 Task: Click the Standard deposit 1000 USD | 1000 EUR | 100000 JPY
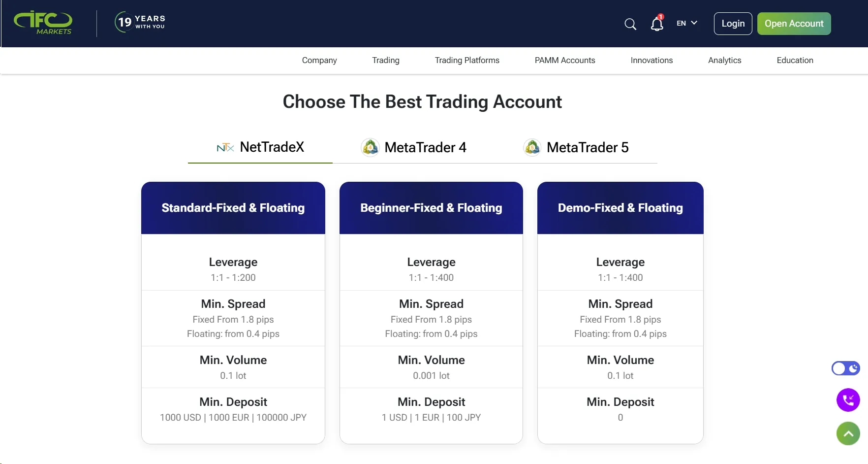pos(233,417)
